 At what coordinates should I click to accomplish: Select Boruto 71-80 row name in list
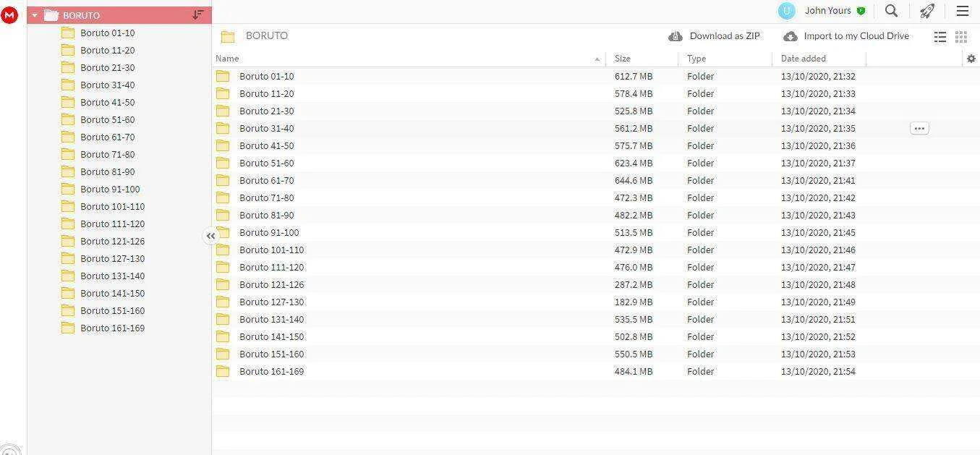[x=266, y=197]
